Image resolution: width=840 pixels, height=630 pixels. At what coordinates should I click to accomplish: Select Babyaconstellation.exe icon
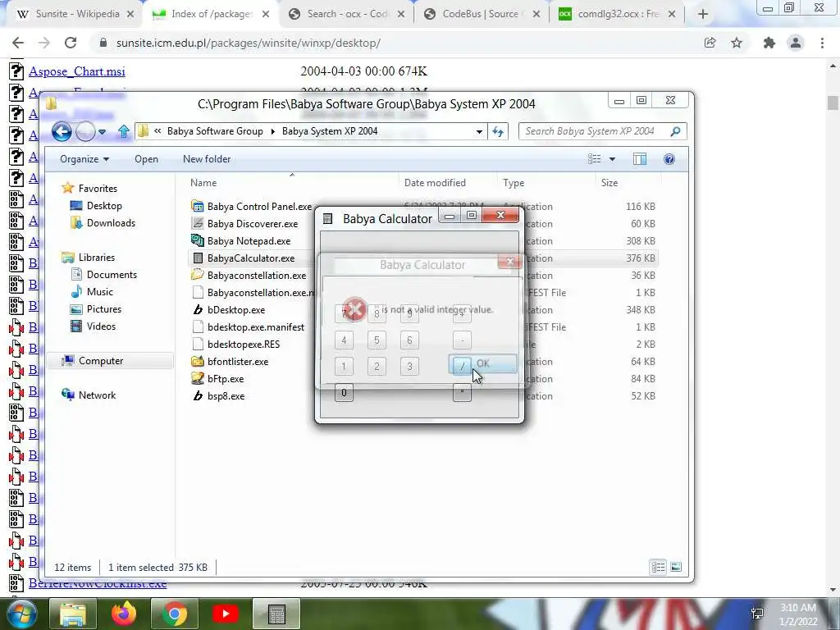198,276
